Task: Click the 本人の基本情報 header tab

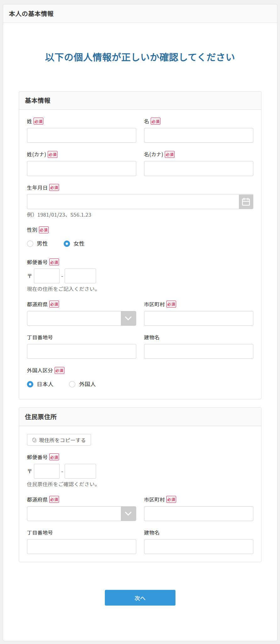Action: pos(31,14)
